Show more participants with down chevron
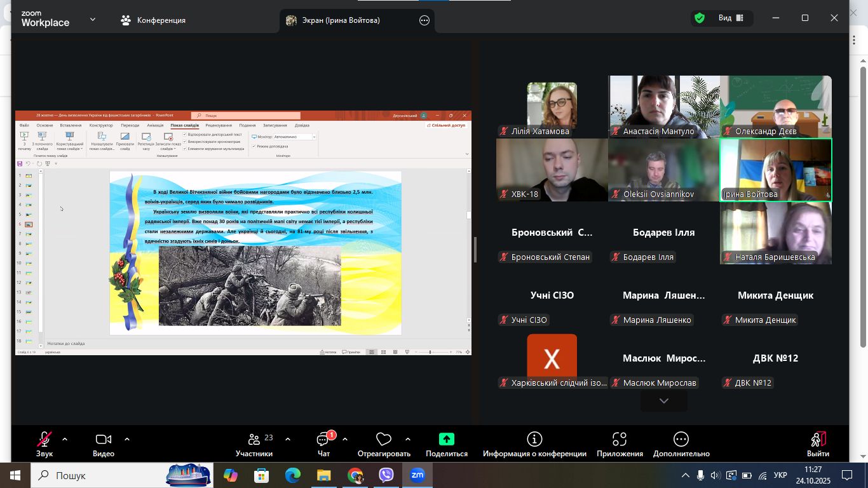Viewport: 868px width, 488px height. coord(663,401)
